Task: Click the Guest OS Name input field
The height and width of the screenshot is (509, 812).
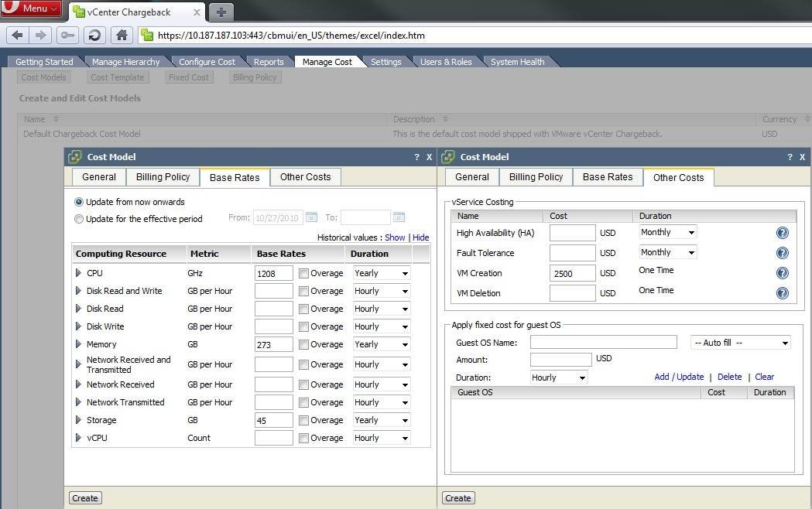Action: pyautogui.click(x=603, y=342)
